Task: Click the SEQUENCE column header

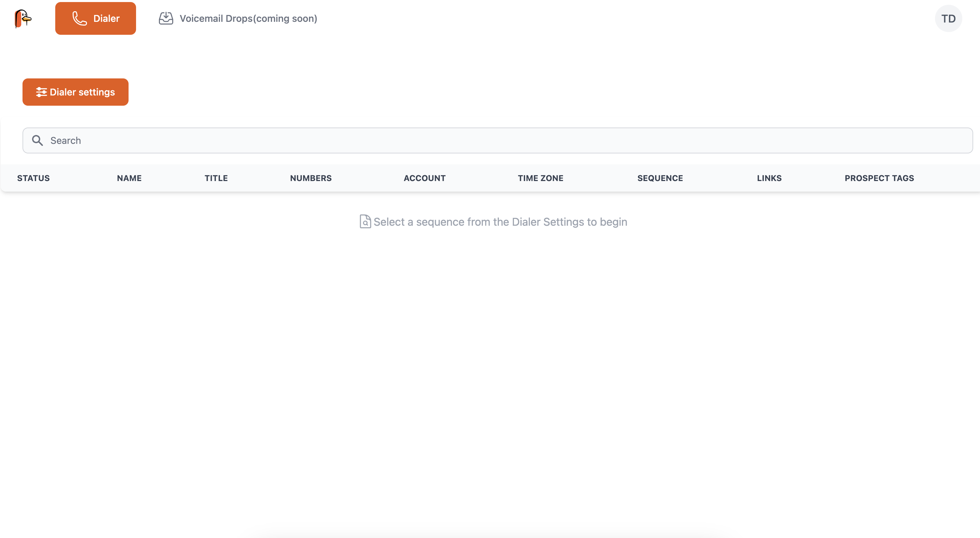Action: pos(660,178)
